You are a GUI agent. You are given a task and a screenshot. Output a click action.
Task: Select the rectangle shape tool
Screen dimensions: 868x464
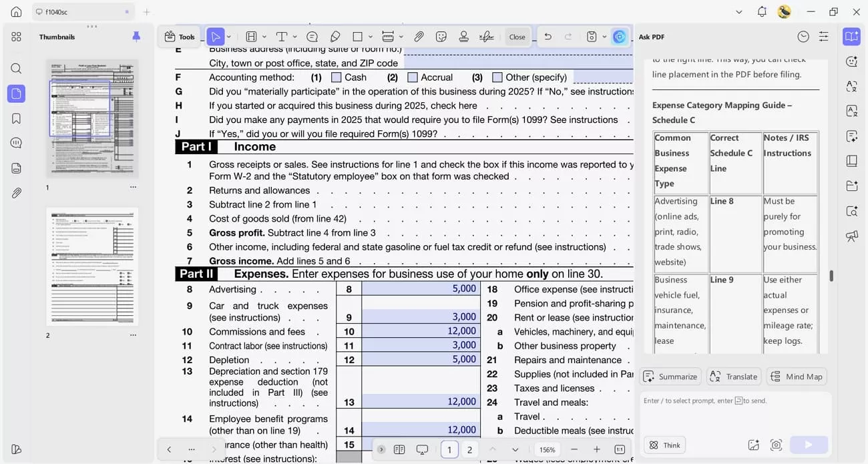point(357,37)
